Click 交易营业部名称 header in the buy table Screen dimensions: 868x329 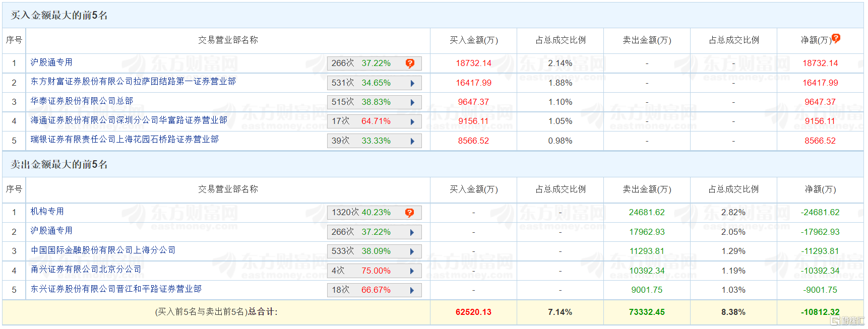[228, 40]
